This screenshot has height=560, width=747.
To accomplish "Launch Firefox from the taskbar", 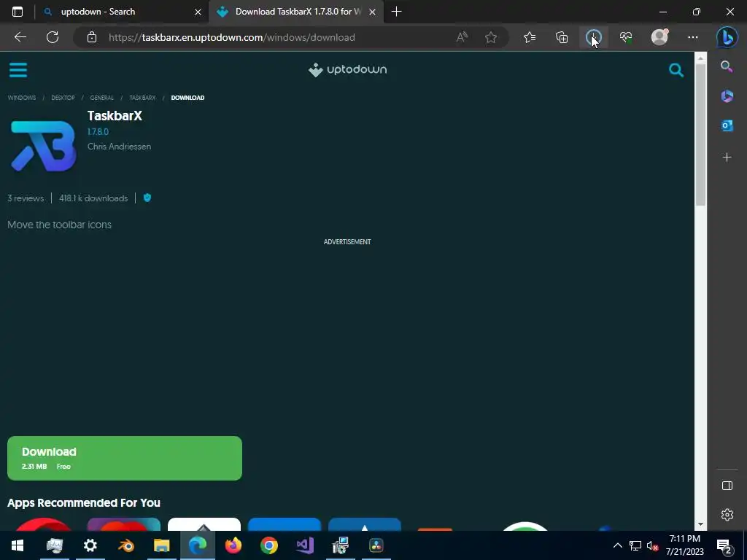I will (x=233, y=545).
